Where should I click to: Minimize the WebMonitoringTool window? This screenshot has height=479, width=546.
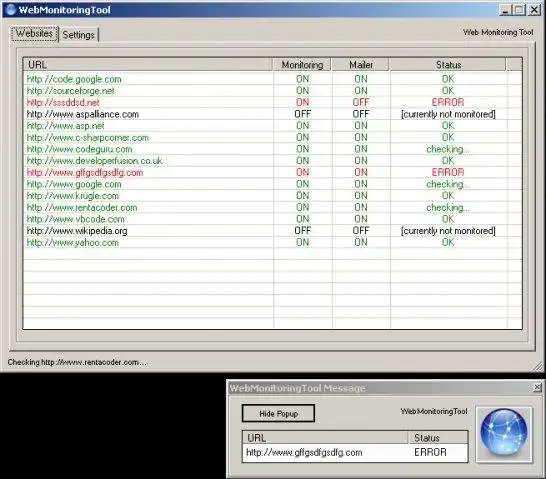(505, 10)
